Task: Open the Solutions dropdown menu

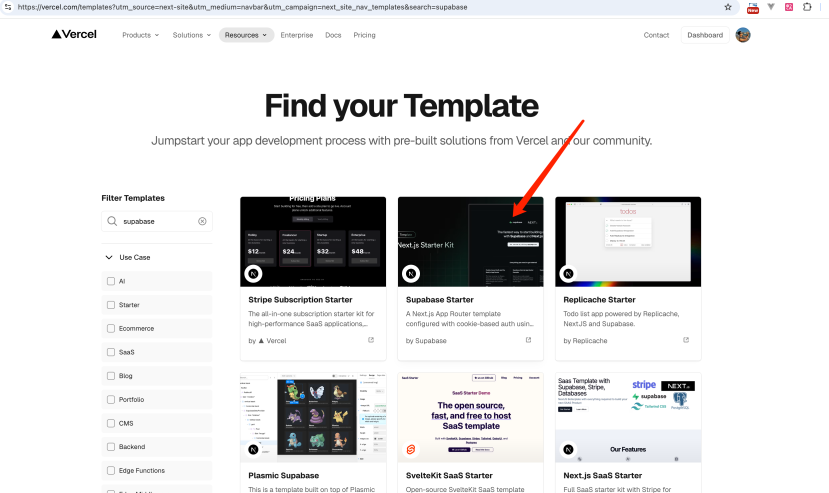Action: [x=191, y=35]
